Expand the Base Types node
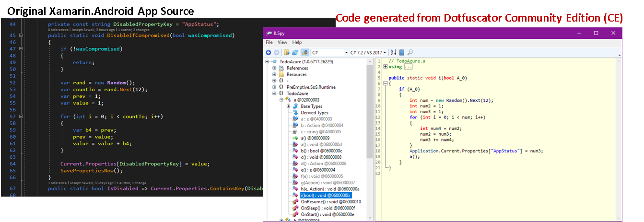 click(288, 106)
